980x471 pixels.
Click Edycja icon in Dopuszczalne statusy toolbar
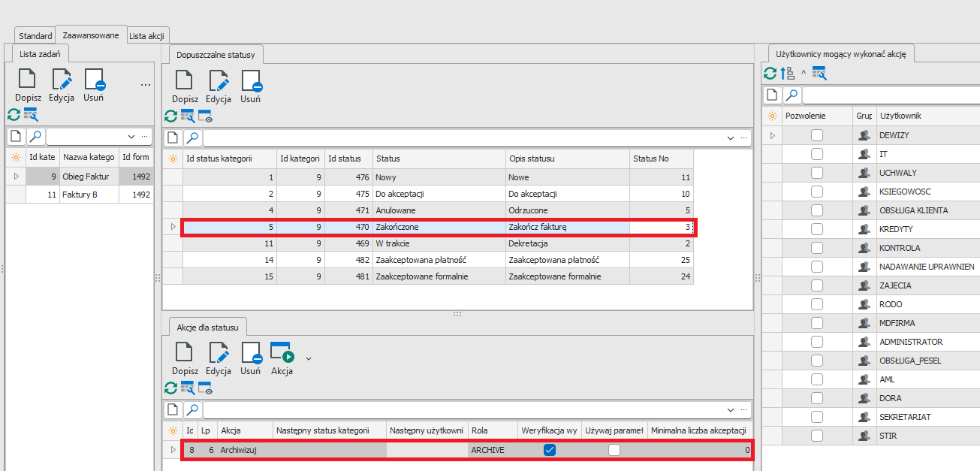click(x=219, y=81)
